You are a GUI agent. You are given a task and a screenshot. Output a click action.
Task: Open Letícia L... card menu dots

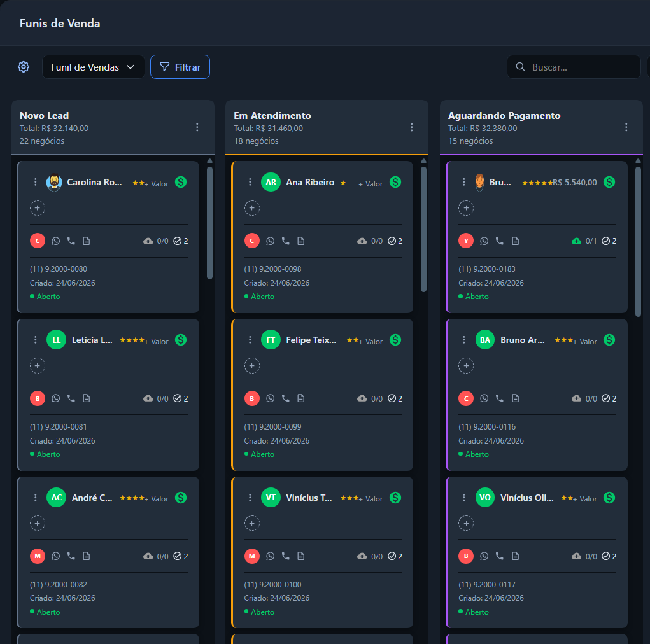click(35, 340)
